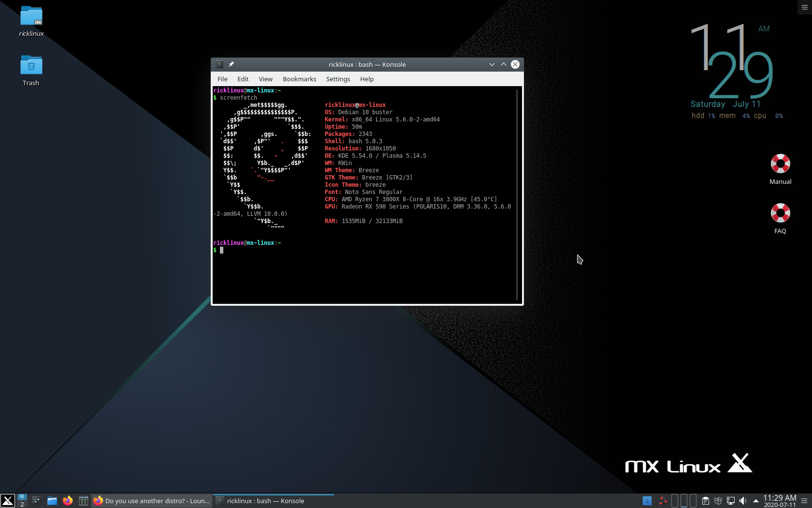Open the package updater box tray icon
This screenshot has width=812, height=508.
(718, 501)
